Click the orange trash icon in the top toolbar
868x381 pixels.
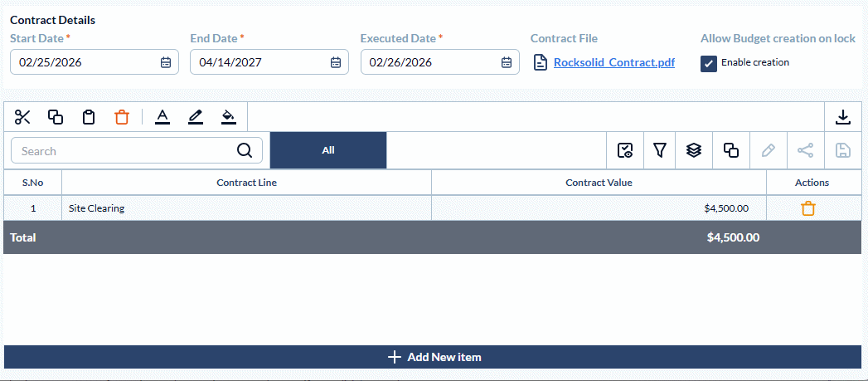(x=122, y=117)
